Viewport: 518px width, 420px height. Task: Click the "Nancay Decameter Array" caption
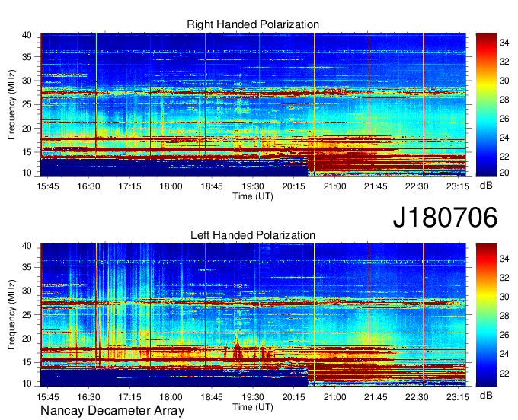tap(112, 410)
